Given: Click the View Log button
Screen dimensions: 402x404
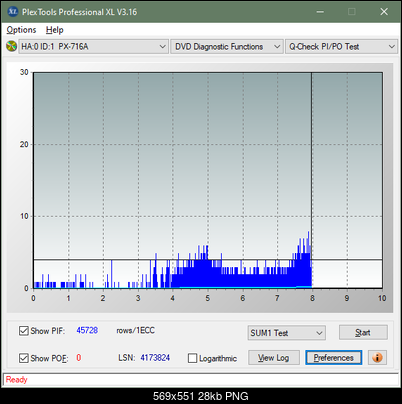Looking at the screenshot, I should pyautogui.click(x=274, y=358).
